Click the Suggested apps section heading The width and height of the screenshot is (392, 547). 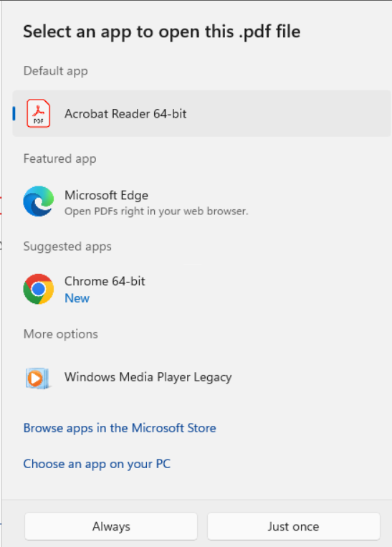(x=67, y=247)
